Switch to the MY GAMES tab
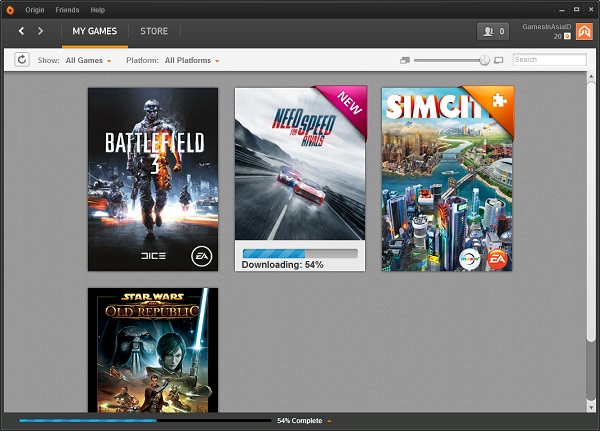 (x=95, y=31)
